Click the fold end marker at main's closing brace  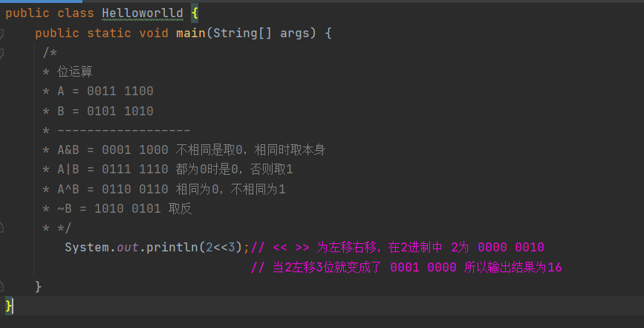tap(2, 286)
